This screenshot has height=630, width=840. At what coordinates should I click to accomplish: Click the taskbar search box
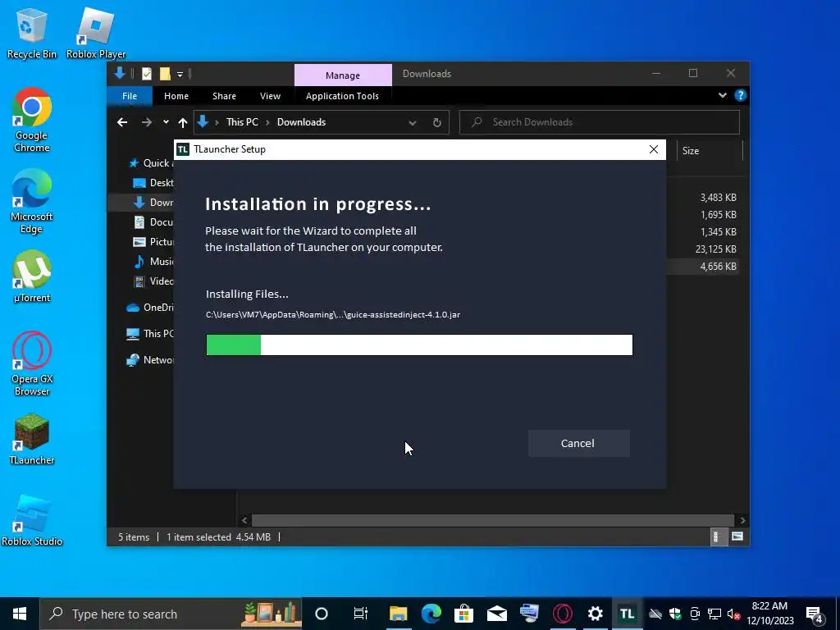pos(171,614)
